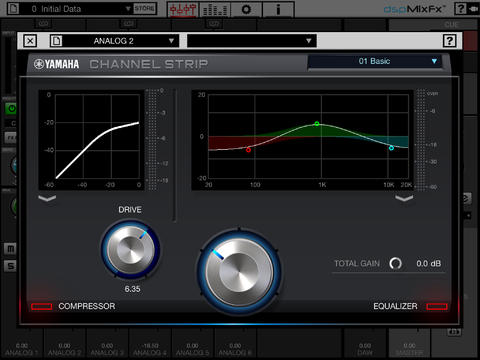Select the MASTER channel label

tap(409, 352)
